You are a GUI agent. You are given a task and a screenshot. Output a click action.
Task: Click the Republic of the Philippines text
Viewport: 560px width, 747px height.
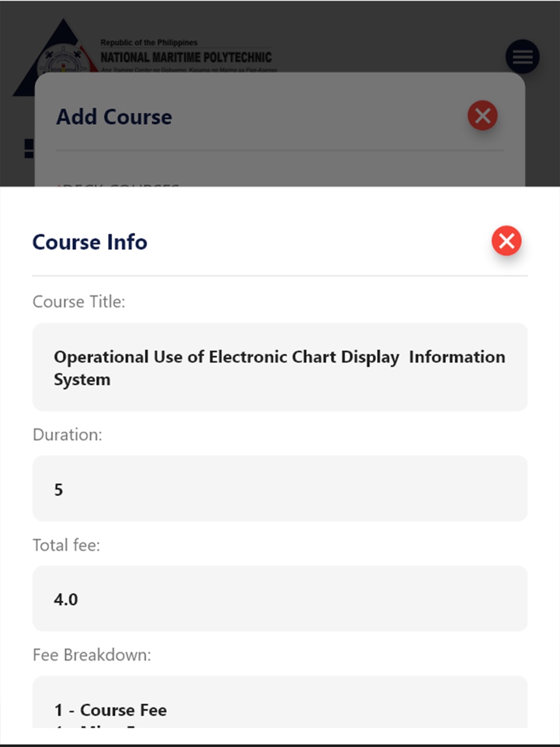(149, 43)
